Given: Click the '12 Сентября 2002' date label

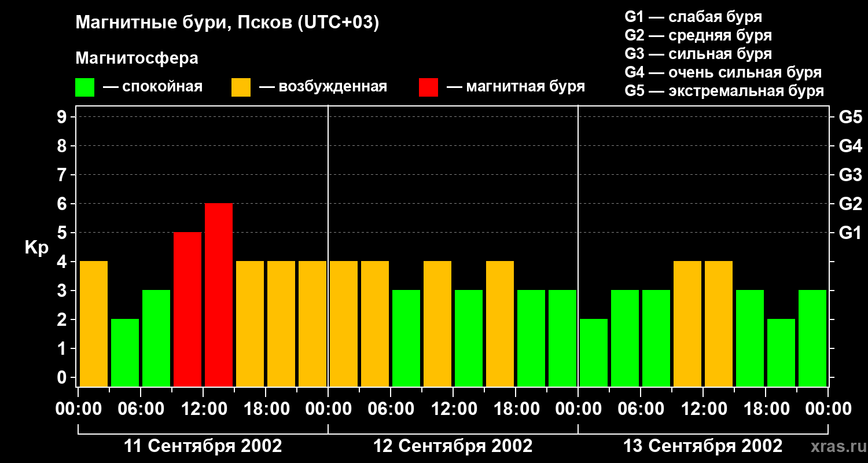Looking at the screenshot, I should pyautogui.click(x=453, y=446).
